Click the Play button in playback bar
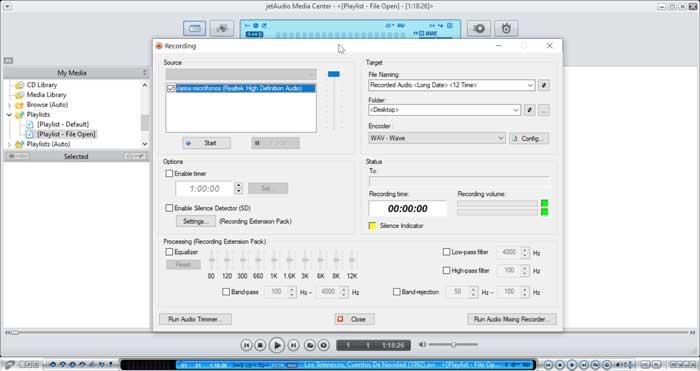The image size is (700, 371). coord(277,345)
